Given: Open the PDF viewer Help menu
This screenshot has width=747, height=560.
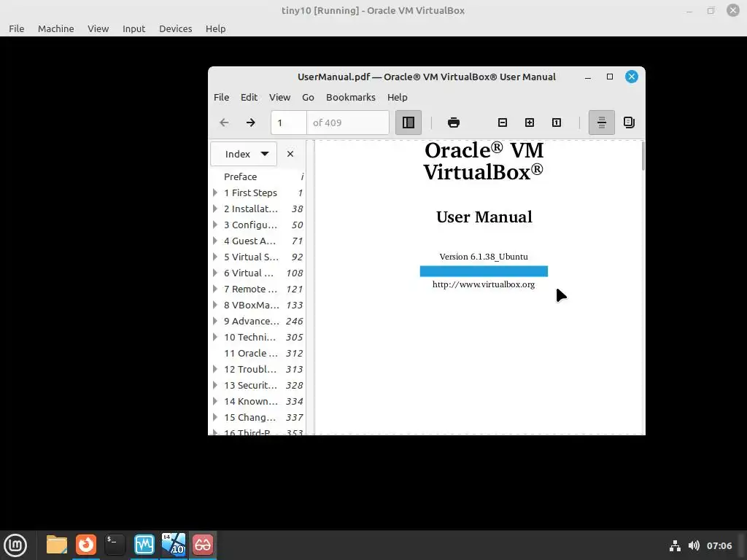Looking at the screenshot, I should pyautogui.click(x=398, y=97).
